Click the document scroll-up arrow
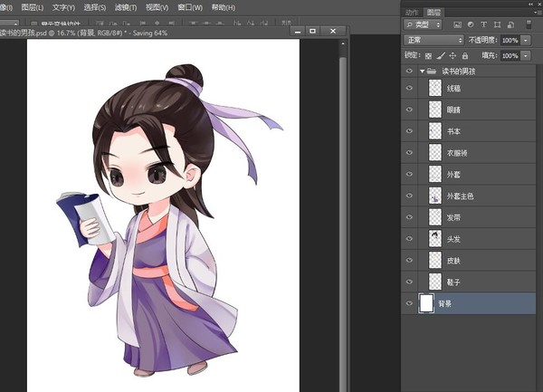The height and width of the screenshot is (392, 543). [x=343, y=44]
